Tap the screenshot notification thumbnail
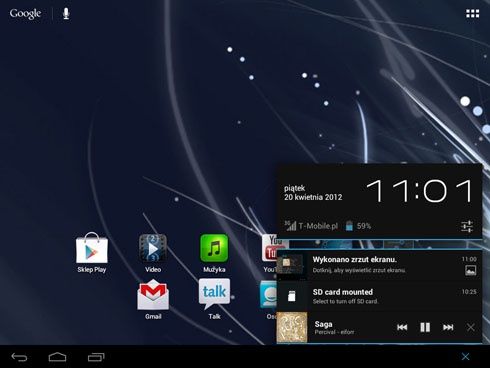Screen dimensions: 490x368 (291, 265)
